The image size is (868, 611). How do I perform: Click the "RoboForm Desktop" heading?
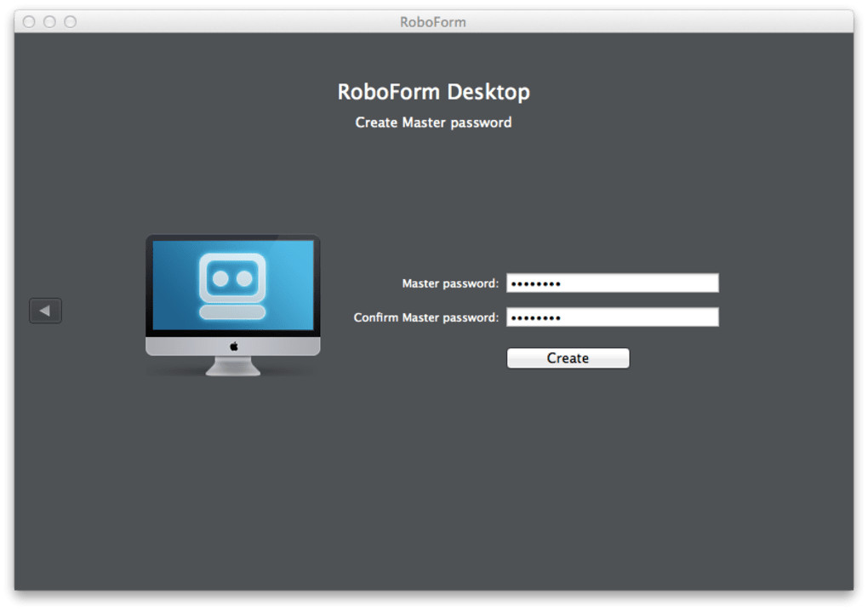coord(433,92)
